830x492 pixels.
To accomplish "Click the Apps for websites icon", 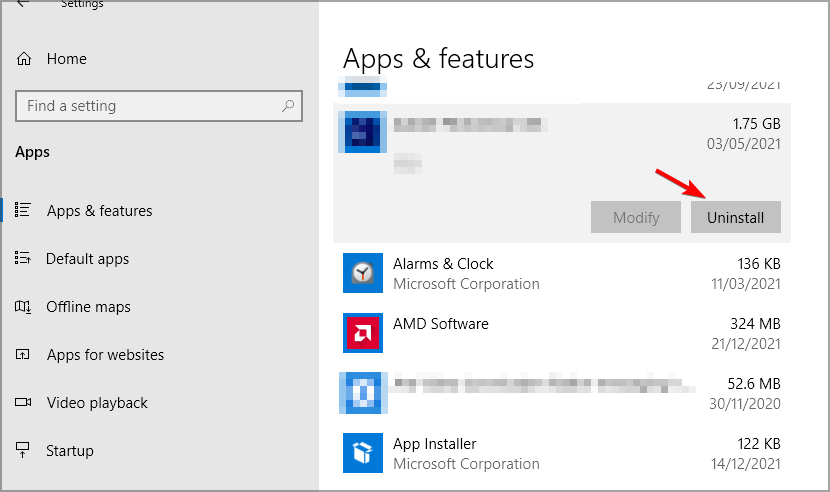I will (x=24, y=355).
